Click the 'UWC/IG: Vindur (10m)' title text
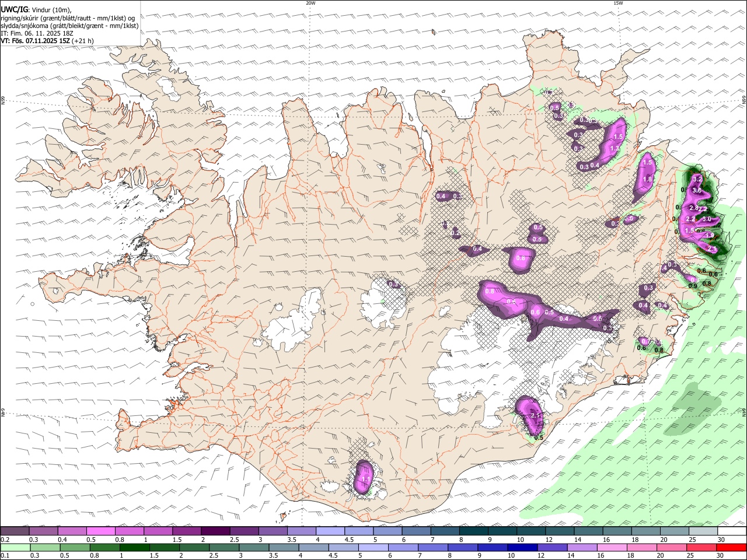Image resolution: width=747 pixels, height=560 pixels. point(36,10)
